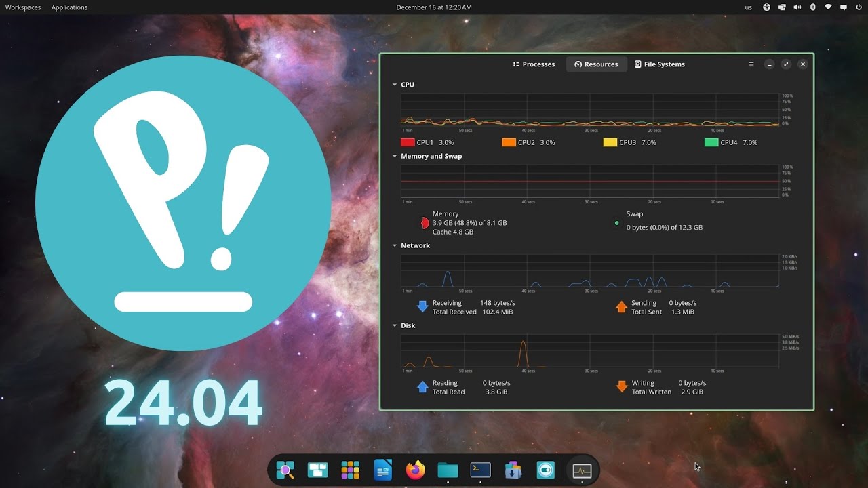
Task: Launch Firefox from the dock
Action: tap(415, 470)
